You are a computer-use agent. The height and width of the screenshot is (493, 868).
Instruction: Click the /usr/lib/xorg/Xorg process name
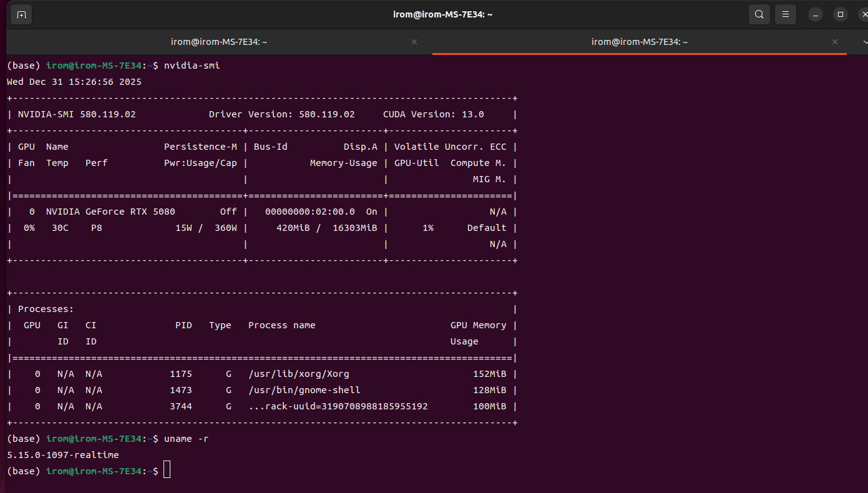[299, 374]
